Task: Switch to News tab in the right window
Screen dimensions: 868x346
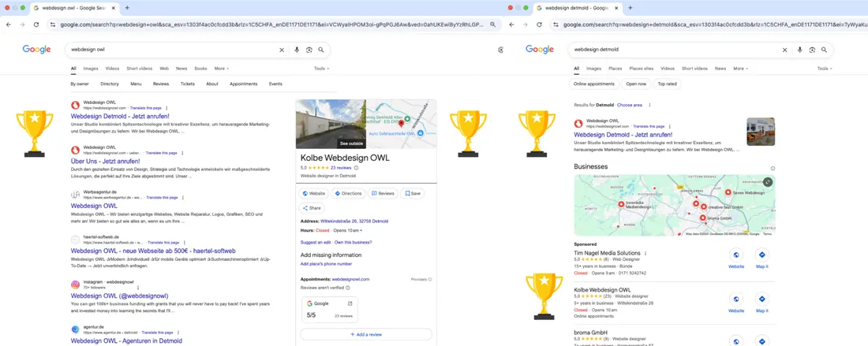Action: 720,69
